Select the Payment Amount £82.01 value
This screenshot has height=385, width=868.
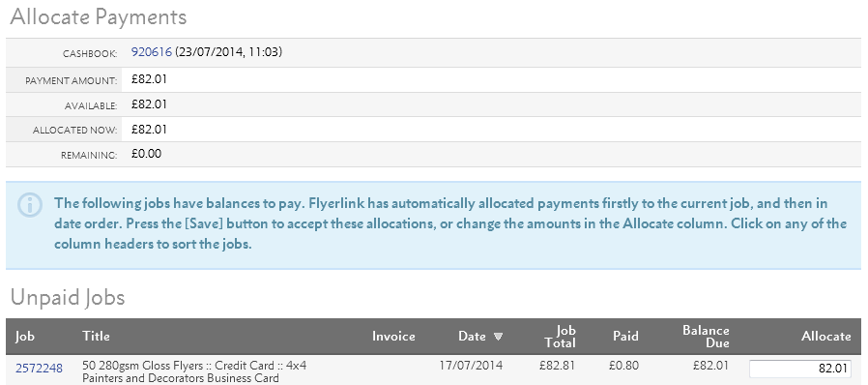coord(149,79)
